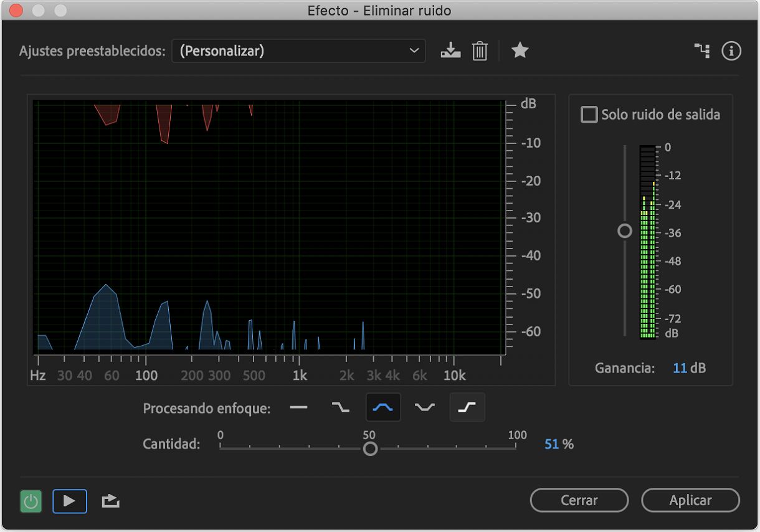
Task: Enable the Solo ruido de salida checkbox
Action: pyautogui.click(x=588, y=115)
